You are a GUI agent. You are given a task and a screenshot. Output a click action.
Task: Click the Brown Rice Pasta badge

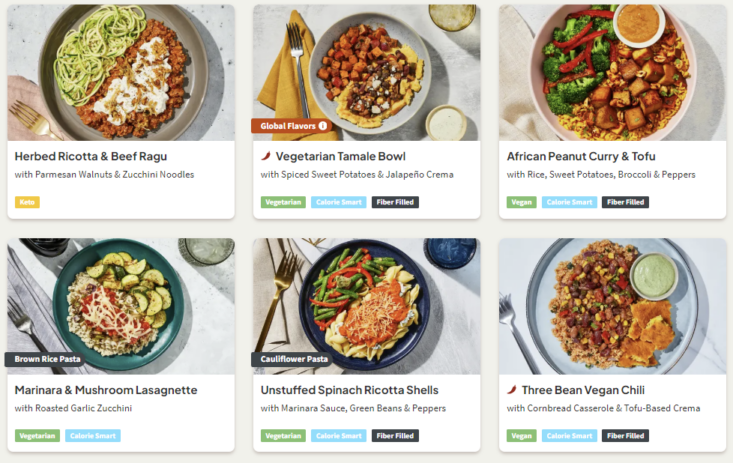[49, 359]
